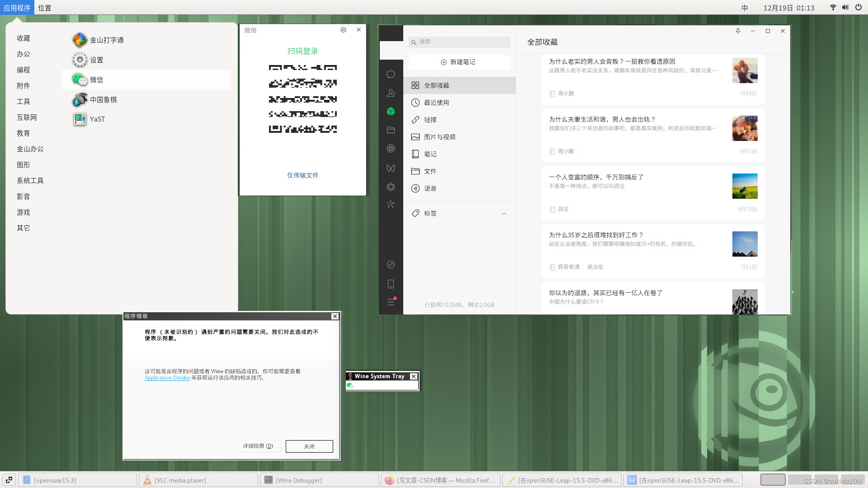
Task: Select 办公 category in application menu
Action: pos(24,54)
